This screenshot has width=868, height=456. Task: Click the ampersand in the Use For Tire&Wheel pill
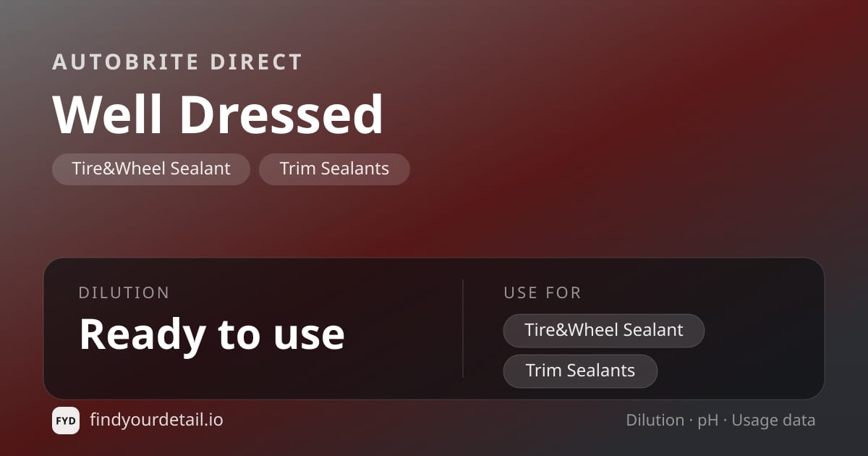pos(561,330)
